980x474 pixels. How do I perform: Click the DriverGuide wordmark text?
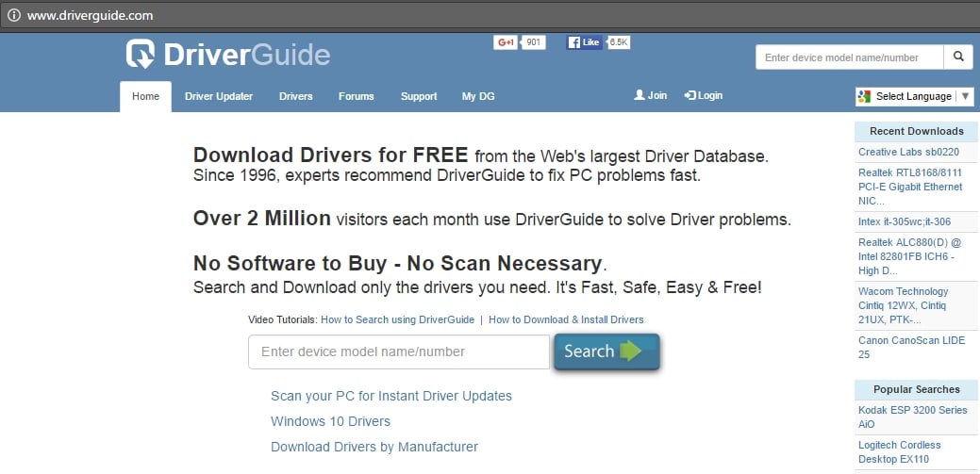point(247,55)
